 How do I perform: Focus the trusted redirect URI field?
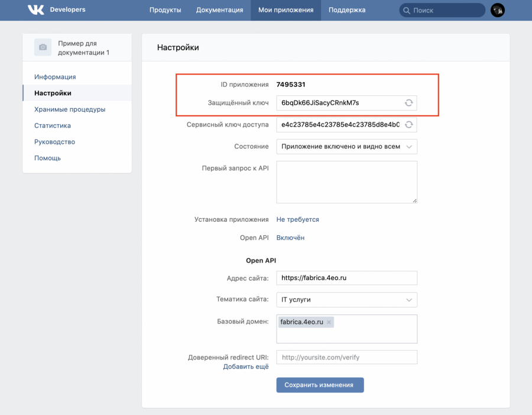pyautogui.click(x=346, y=357)
